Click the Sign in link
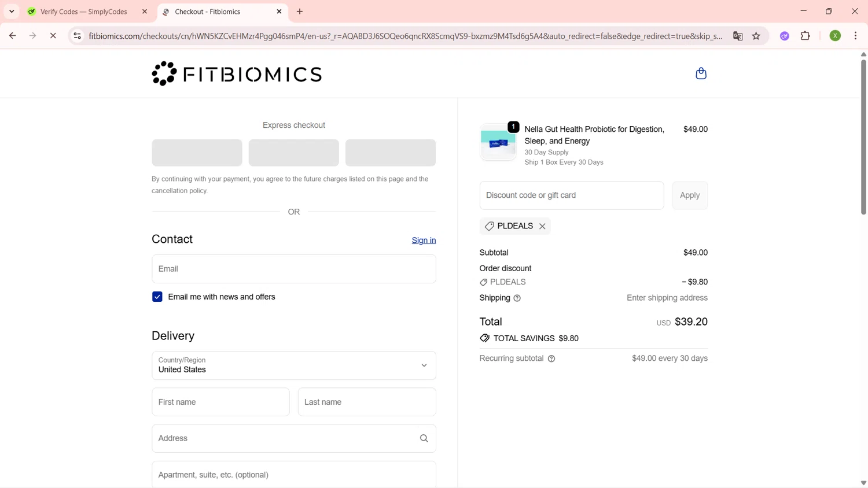This screenshot has width=868, height=488. click(424, 241)
